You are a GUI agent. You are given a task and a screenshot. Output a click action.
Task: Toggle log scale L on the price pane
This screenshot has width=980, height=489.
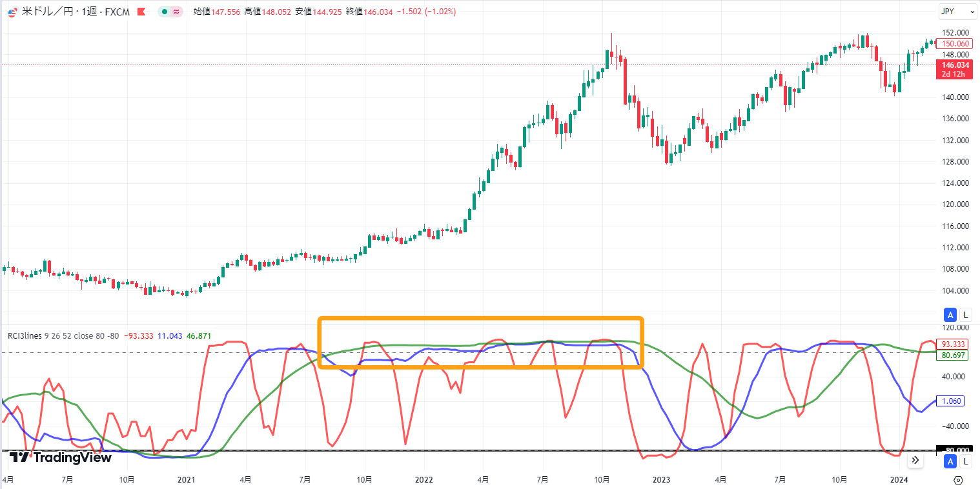965,315
